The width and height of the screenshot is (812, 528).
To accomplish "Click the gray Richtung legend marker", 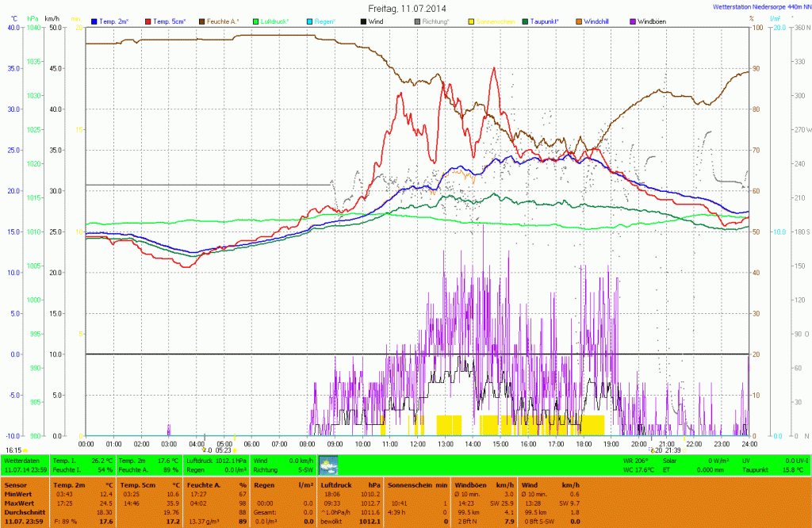I will (x=417, y=21).
